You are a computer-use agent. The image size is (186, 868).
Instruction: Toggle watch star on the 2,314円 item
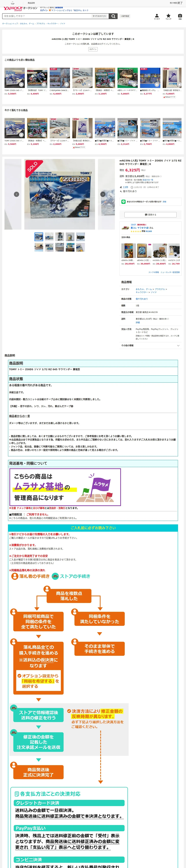point(134,135)
